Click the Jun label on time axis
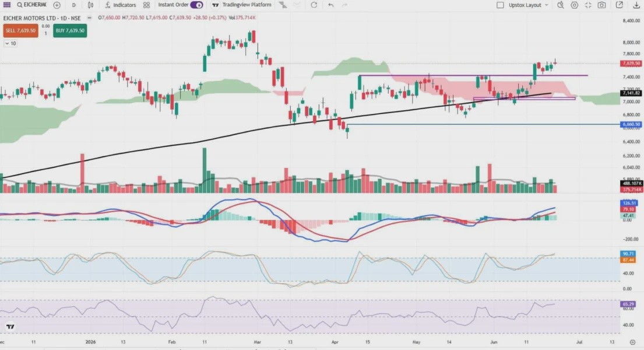This screenshot has height=350, width=644. pyautogui.click(x=494, y=342)
